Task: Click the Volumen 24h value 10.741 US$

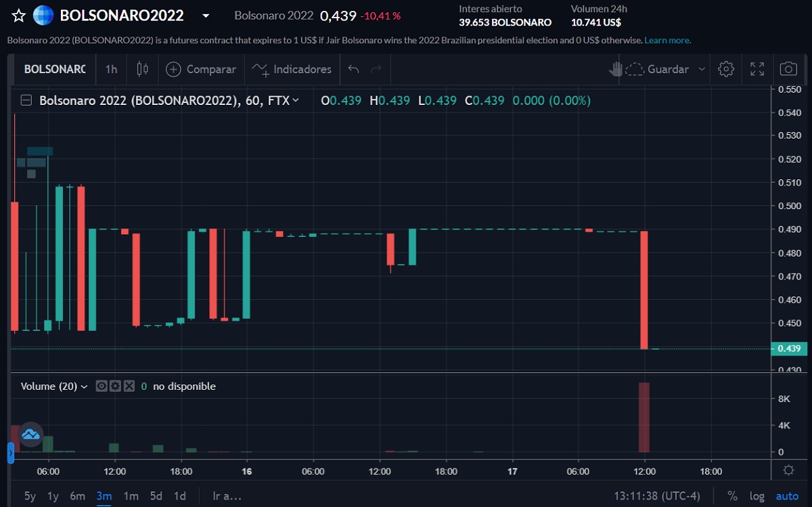Action: pyautogui.click(x=596, y=22)
